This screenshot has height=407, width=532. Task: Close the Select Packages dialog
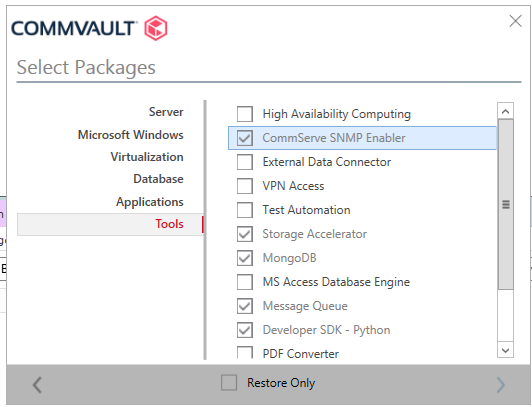point(515,21)
